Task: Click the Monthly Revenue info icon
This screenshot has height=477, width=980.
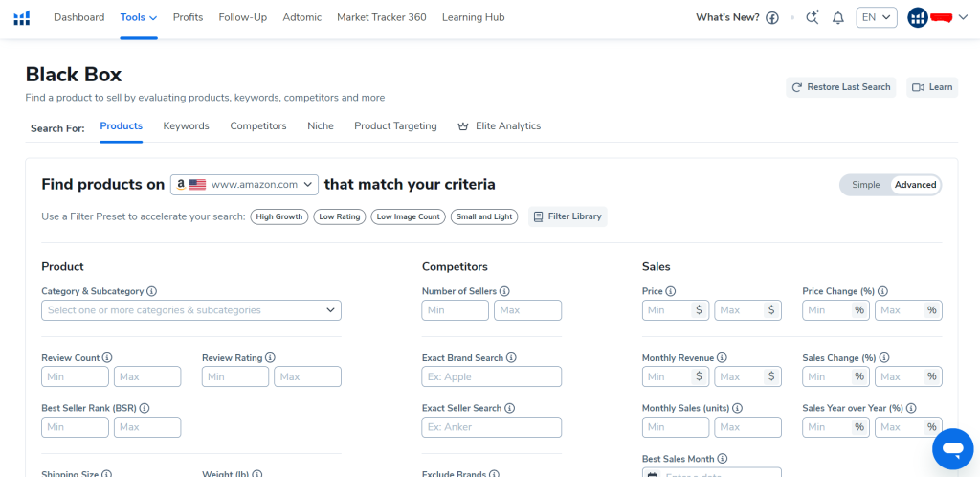Action: pyautogui.click(x=722, y=358)
